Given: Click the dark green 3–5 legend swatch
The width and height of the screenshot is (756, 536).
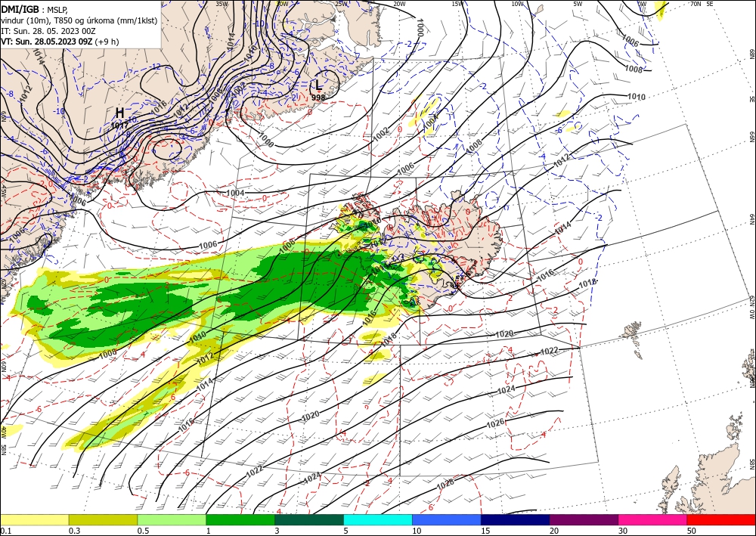Looking at the screenshot, I should coord(309,519).
